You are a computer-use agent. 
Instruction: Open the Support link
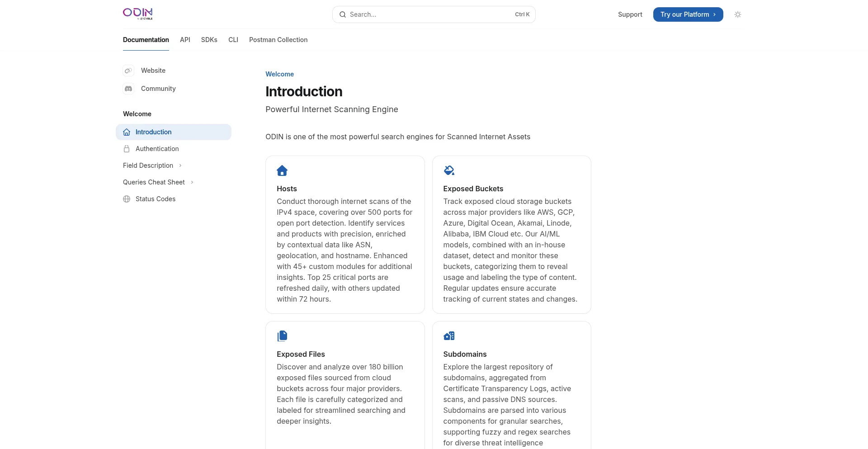[x=630, y=14]
